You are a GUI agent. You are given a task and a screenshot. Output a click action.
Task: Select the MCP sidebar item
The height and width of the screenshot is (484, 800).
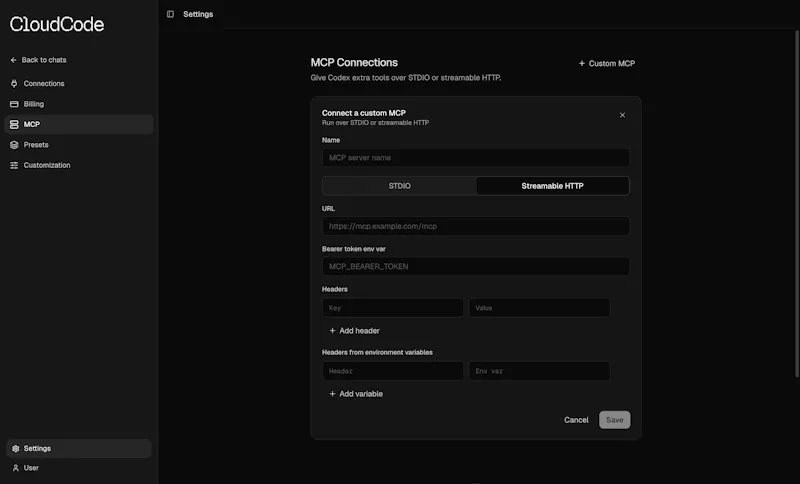(79, 124)
